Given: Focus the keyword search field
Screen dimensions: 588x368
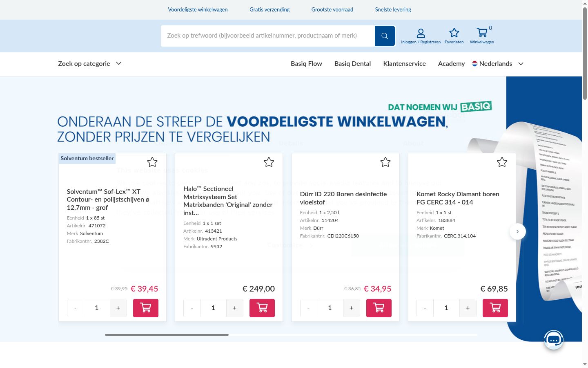Looking at the screenshot, I should pyautogui.click(x=268, y=36).
